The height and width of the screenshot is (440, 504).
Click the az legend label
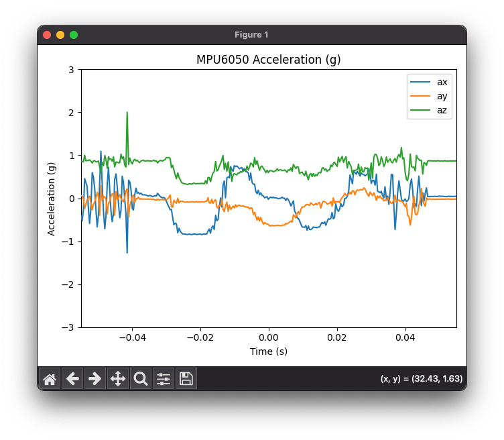click(x=442, y=110)
